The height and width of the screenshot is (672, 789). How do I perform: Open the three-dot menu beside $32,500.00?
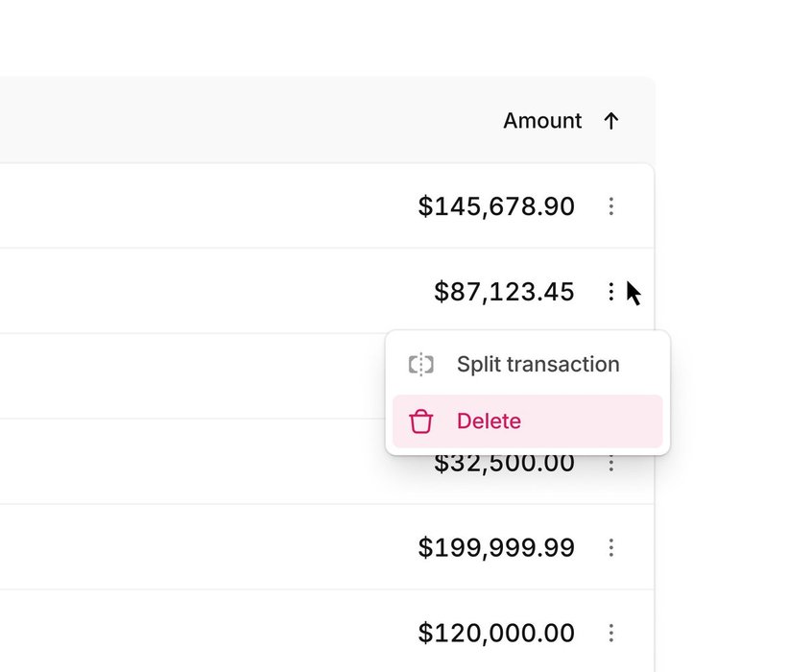coord(610,463)
